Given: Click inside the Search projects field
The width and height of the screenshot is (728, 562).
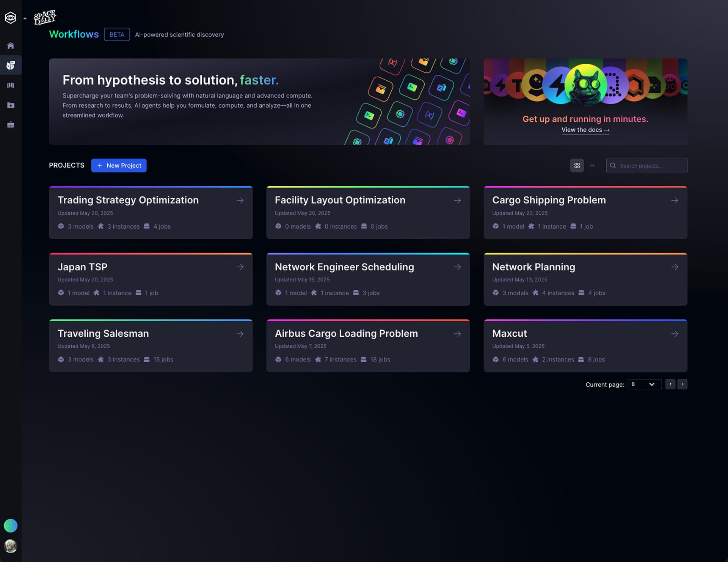Looking at the screenshot, I should (x=648, y=165).
